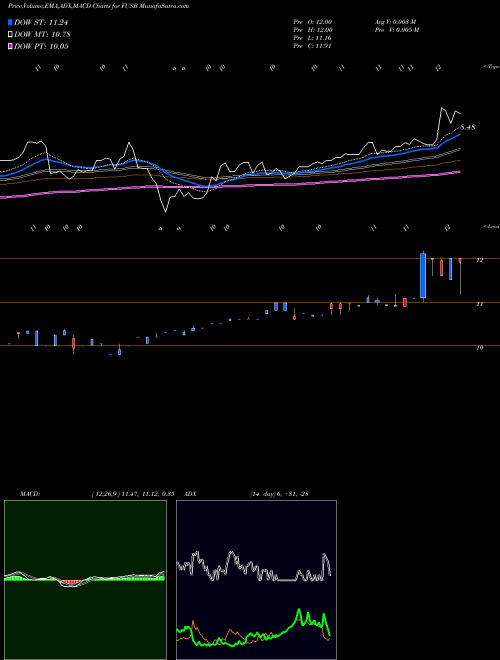Click the price axis label 12
Viewport: 500px width, 660px height.
[479, 260]
